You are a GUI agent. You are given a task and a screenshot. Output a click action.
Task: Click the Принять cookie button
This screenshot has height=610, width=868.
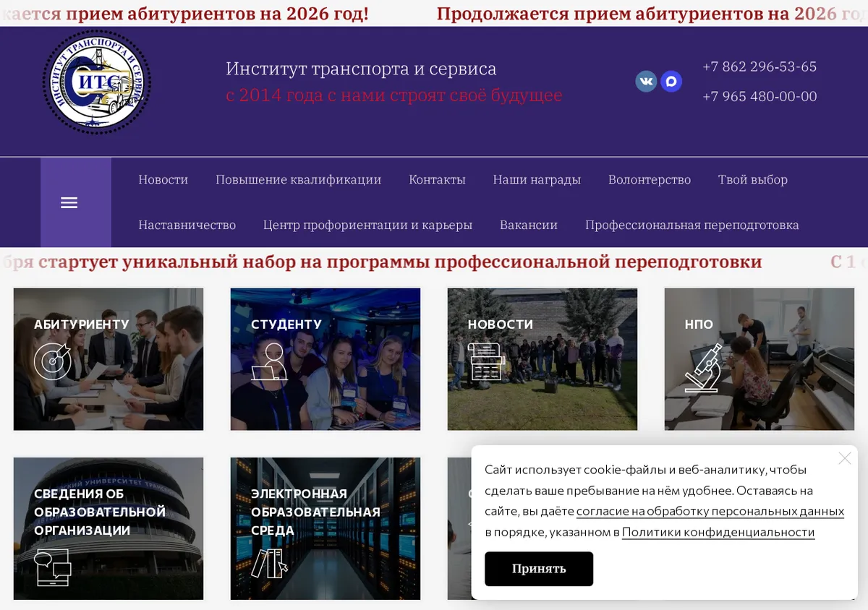(539, 569)
